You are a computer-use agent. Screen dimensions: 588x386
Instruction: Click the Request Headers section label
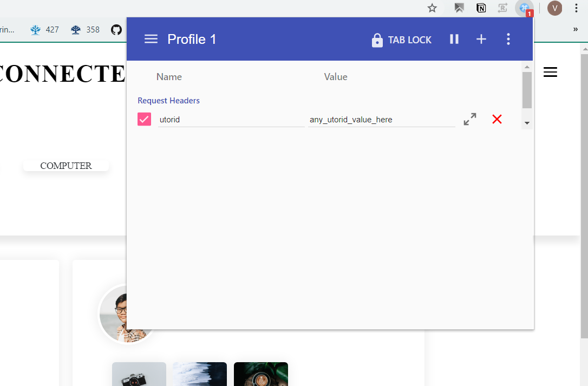(x=168, y=101)
